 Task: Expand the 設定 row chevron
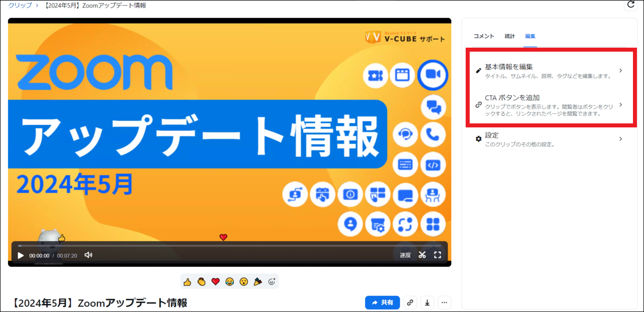pos(621,139)
